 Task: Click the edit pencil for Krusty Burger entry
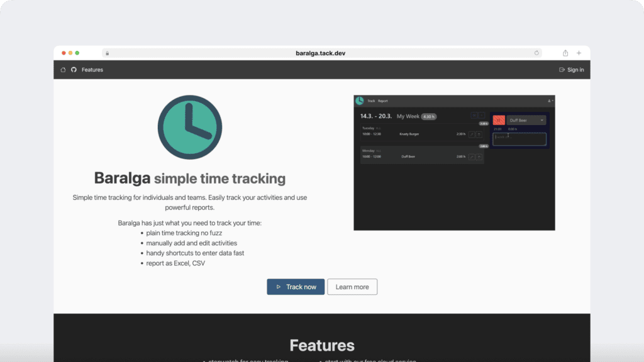point(472,134)
